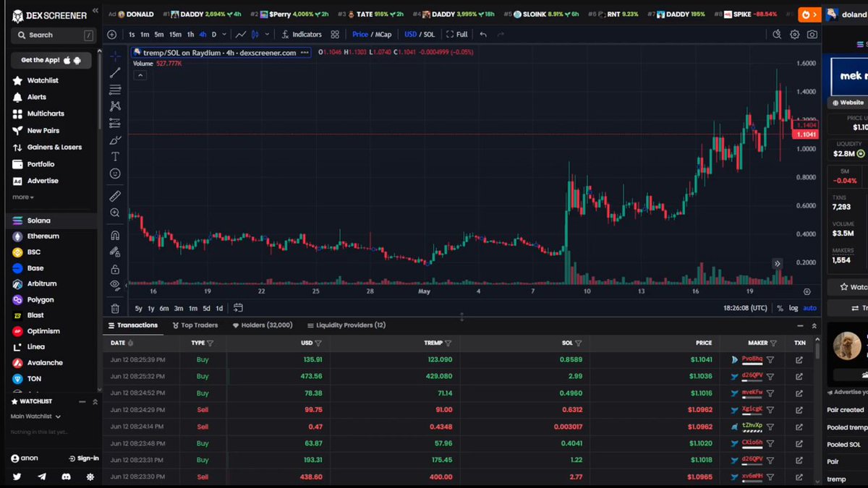868x488 pixels.
Task: Toggle magnet mode on chart
Action: 115,235
